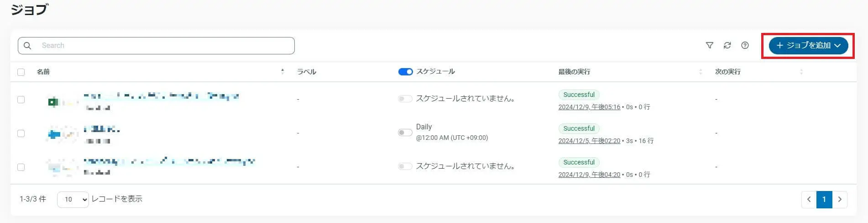This screenshot has height=223, width=868.
Task: Go to previous page arrow
Action: [x=809, y=199]
